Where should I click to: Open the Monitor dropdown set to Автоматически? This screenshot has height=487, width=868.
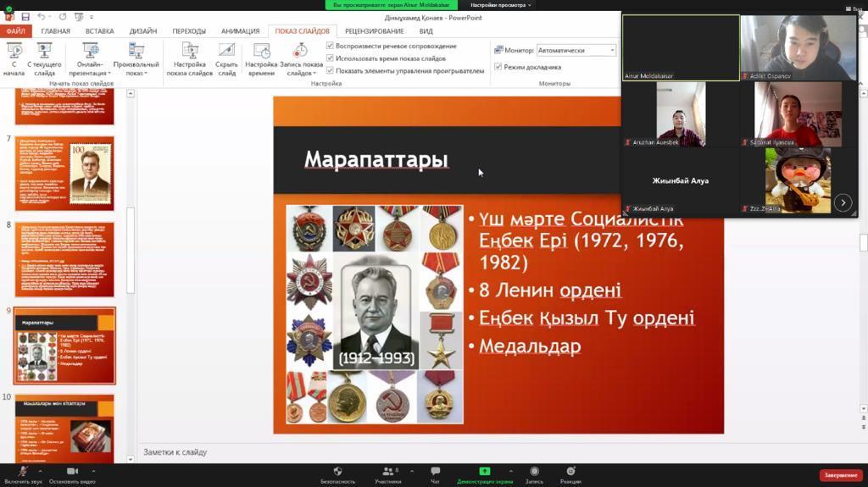[x=576, y=50]
